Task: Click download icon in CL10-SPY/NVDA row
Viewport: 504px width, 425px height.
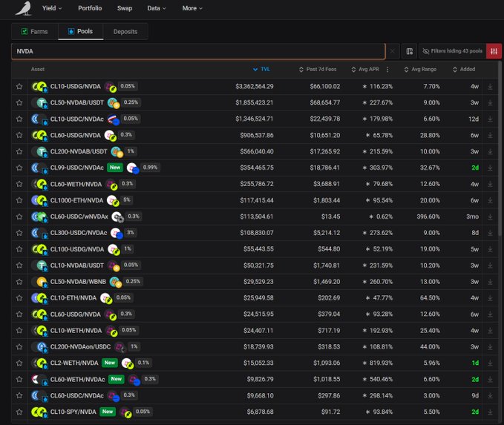Action: pos(490,412)
